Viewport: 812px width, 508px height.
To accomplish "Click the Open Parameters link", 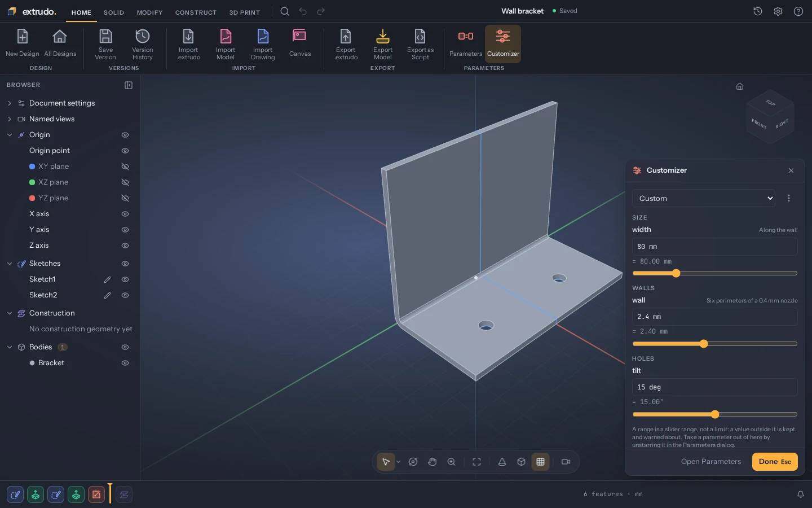I will (711, 462).
